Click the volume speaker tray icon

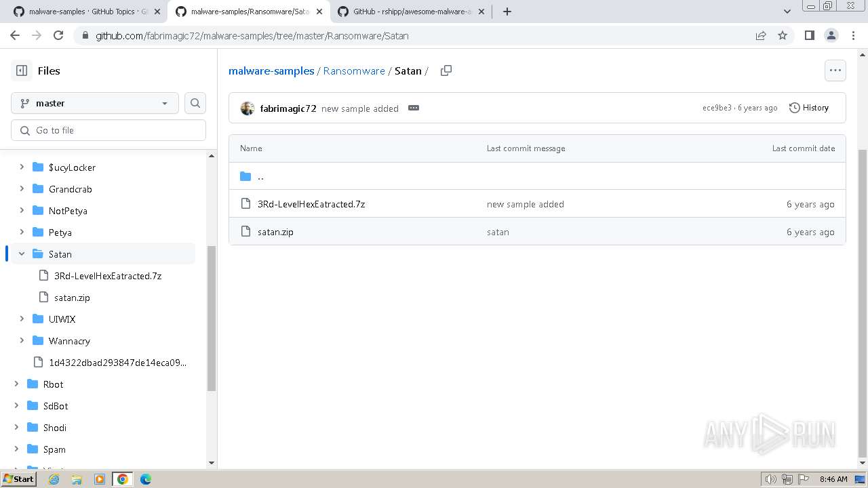click(771, 479)
